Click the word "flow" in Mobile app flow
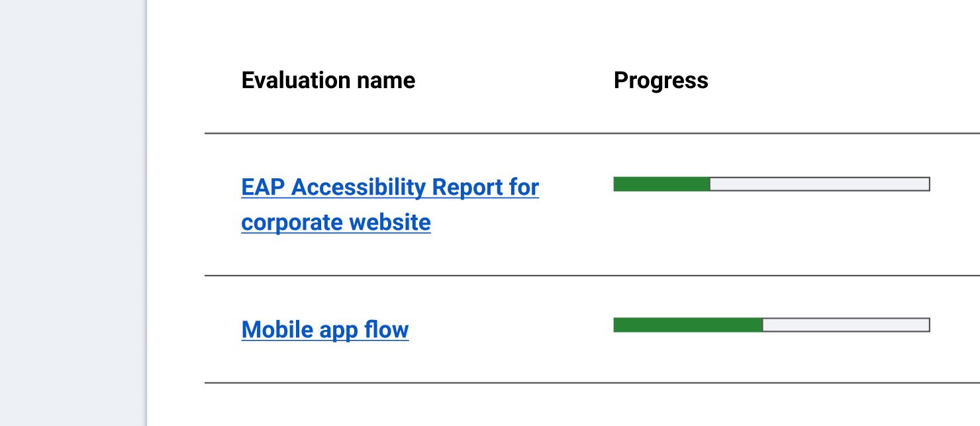 pyautogui.click(x=387, y=329)
